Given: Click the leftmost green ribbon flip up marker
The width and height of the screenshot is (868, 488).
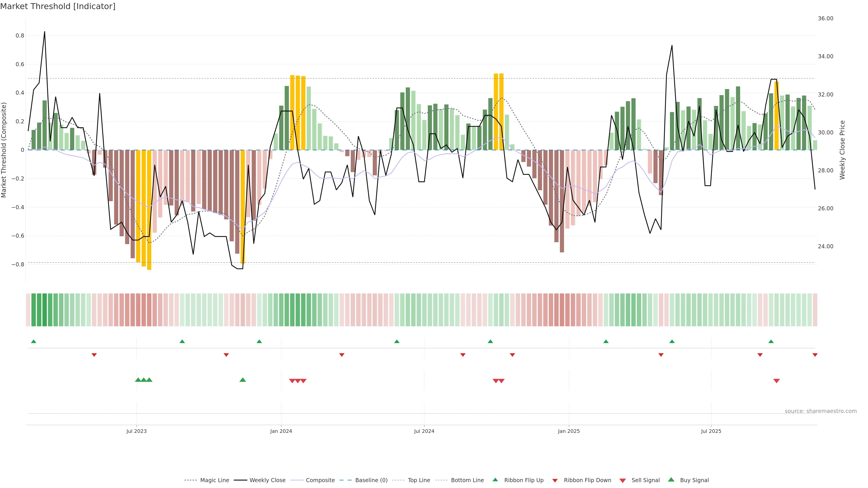Looking at the screenshot, I should click(x=33, y=342).
